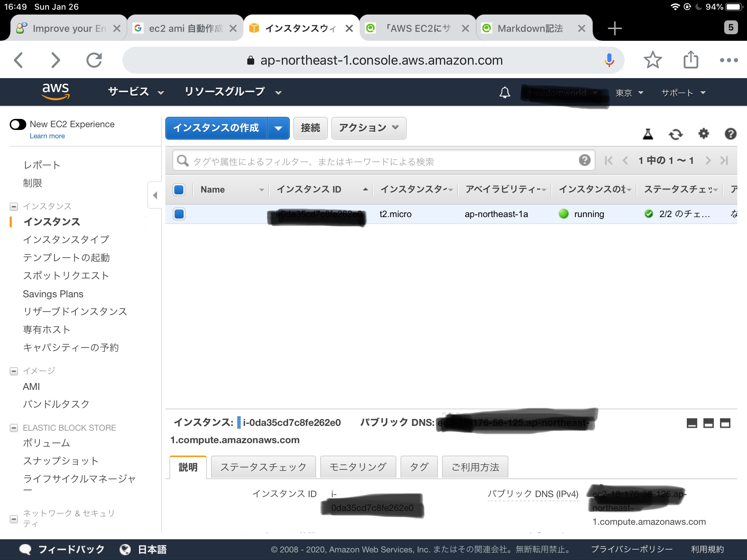This screenshot has height=560, width=747.
Task: Reload the AWS console page
Action: coord(94,60)
